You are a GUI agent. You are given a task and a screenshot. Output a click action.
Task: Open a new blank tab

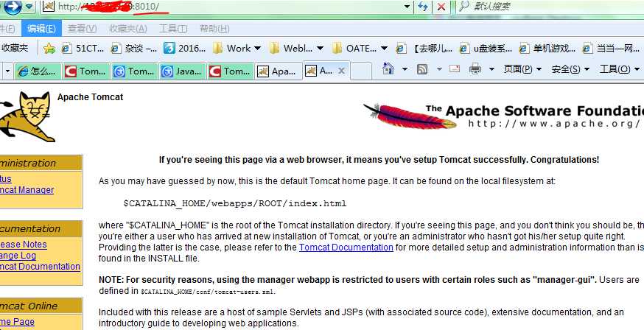click(x=361, y=71)
